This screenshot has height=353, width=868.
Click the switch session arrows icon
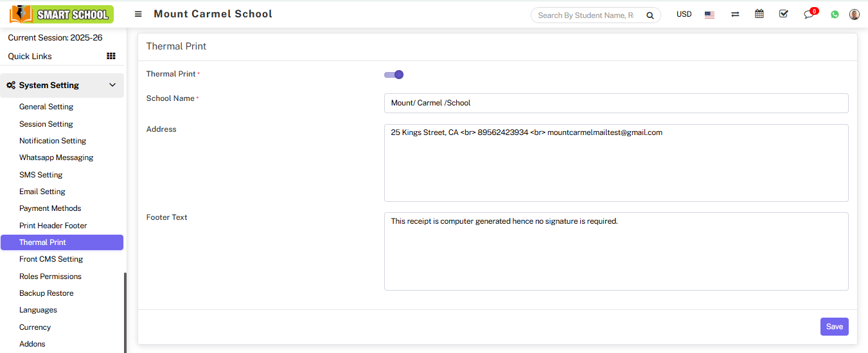[735, 14]
